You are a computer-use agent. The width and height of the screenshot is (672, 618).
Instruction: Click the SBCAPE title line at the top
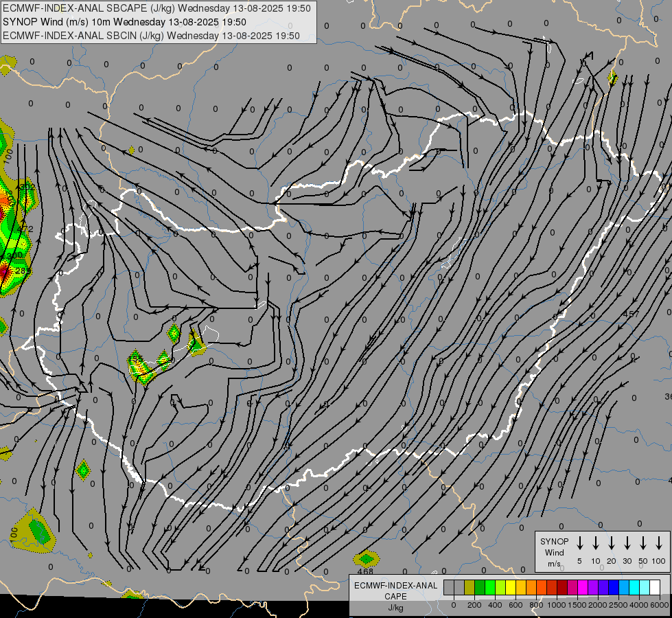point(157,8)
